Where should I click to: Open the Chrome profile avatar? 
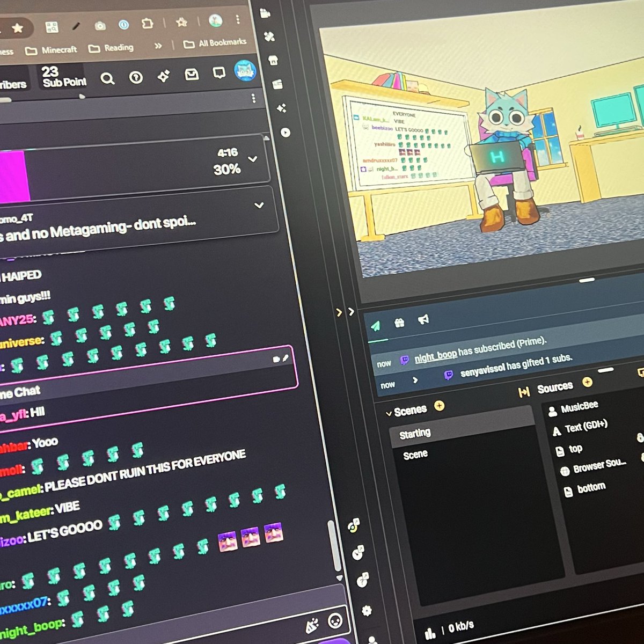(216, 21)
